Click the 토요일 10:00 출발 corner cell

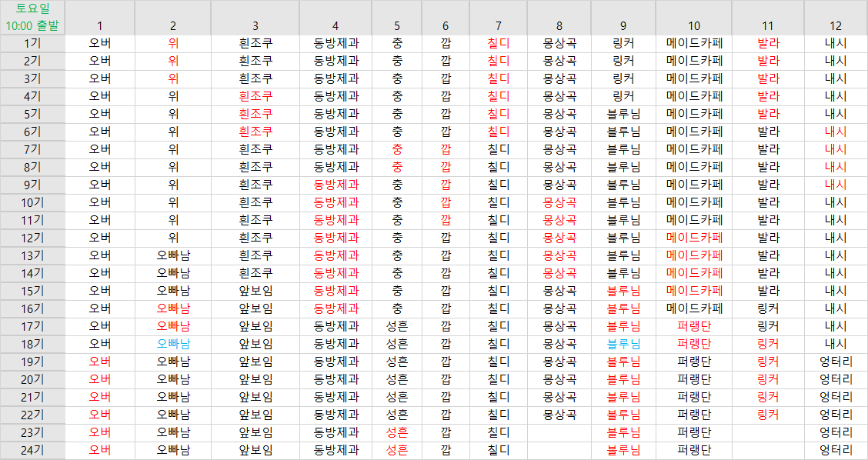pos(32,18)
